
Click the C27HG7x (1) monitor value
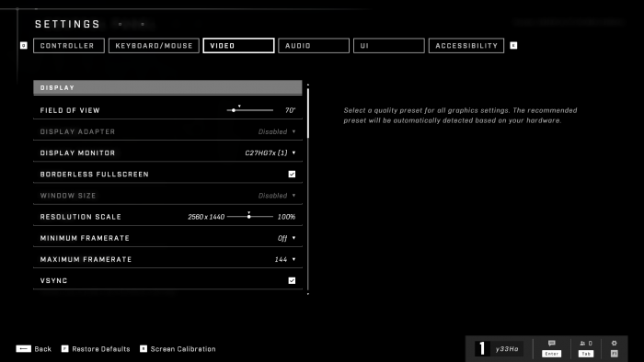(266, 153)
